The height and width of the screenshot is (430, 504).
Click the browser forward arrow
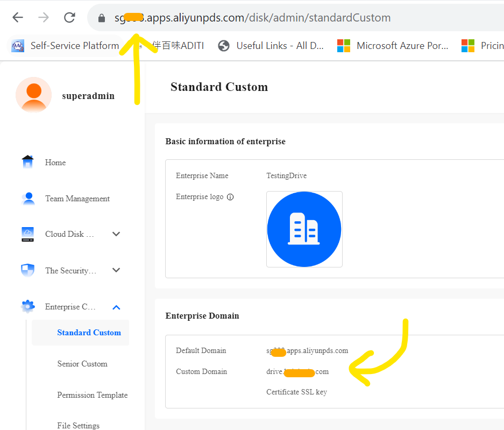pyautogui.click(x=44, y=17)
